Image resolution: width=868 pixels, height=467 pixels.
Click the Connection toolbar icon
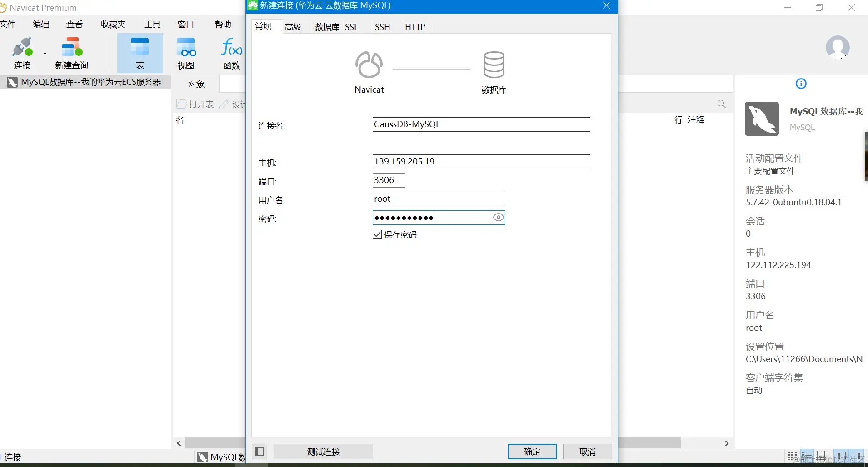(x=22, y=53)
